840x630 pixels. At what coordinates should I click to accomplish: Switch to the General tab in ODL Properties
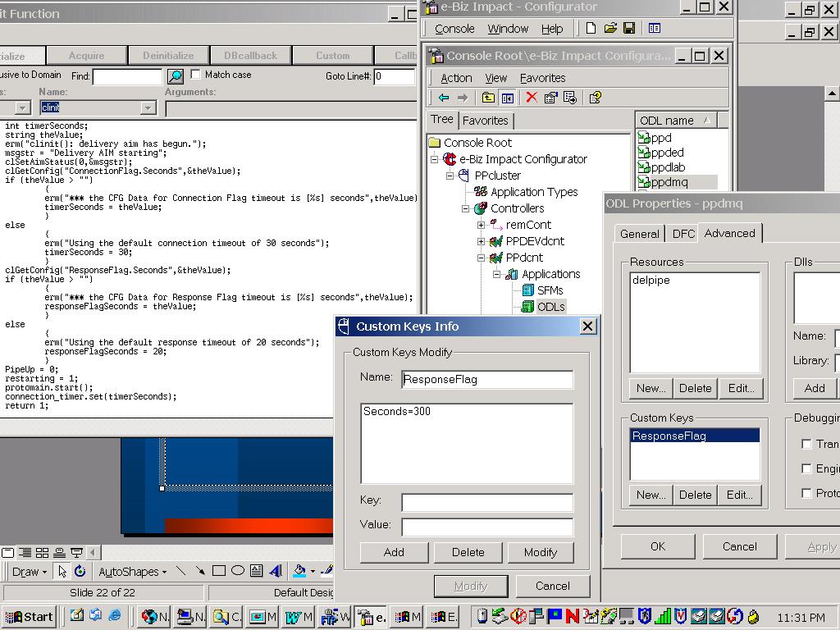(x=639, y=234)
